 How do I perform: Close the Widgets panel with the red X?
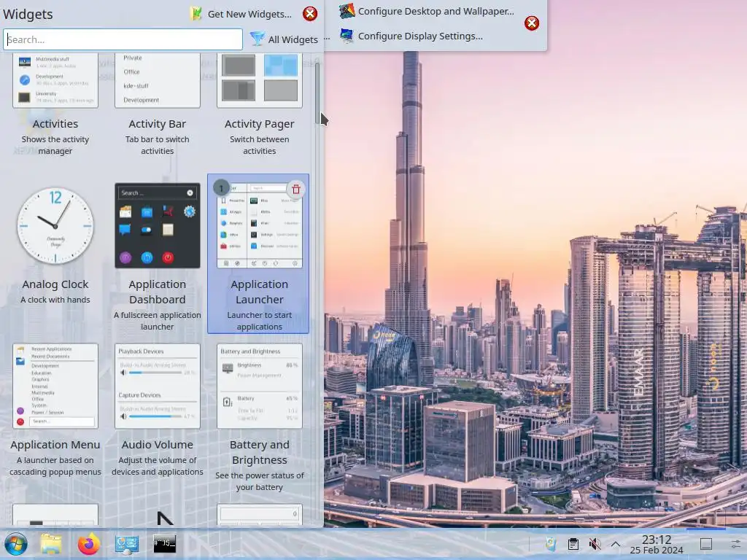pyautogui.click(x=310, y=14)
